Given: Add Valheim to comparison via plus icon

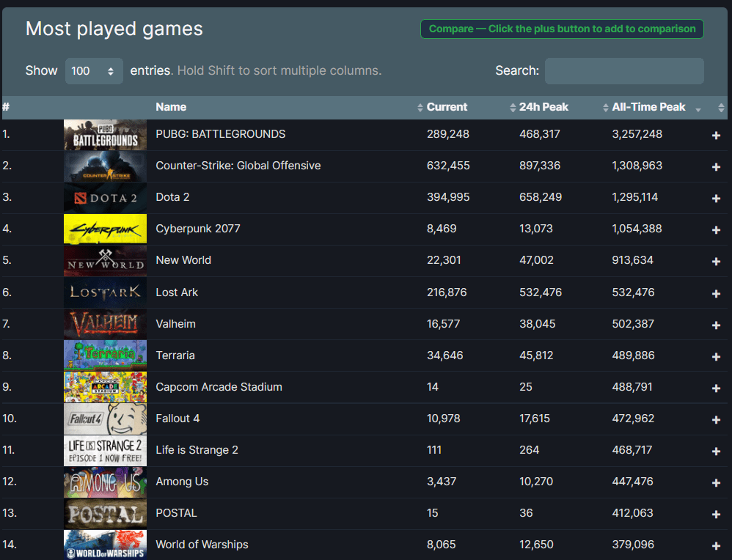Looking at the screenshot, I should [716, 325].
